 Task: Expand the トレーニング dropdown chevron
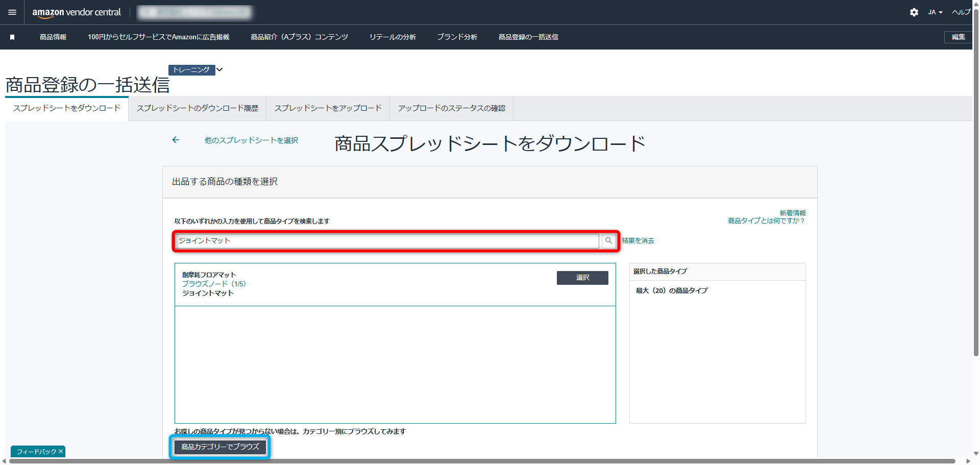tap(219, 69)
